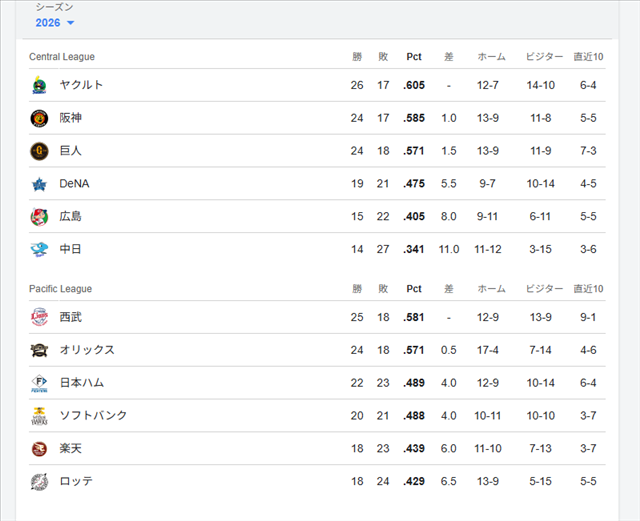This screenshot has width=640, height=521.
Task: Click the Central League Pct column header
Action: pyautogui.click(x=413, y=57)
